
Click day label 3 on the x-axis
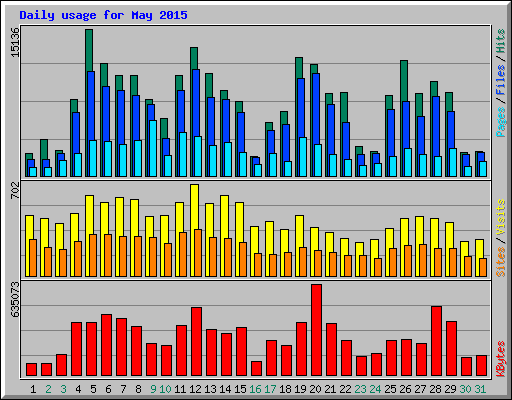(x=63, y=389)
